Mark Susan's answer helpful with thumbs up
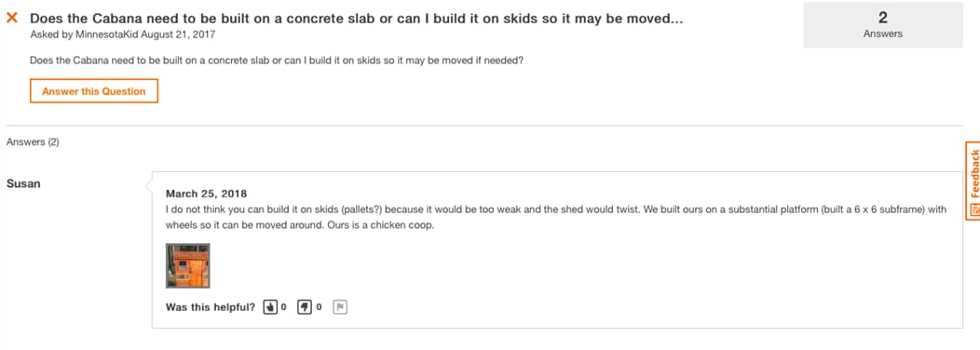Viewport: 980px width, 350px height. 271,307
